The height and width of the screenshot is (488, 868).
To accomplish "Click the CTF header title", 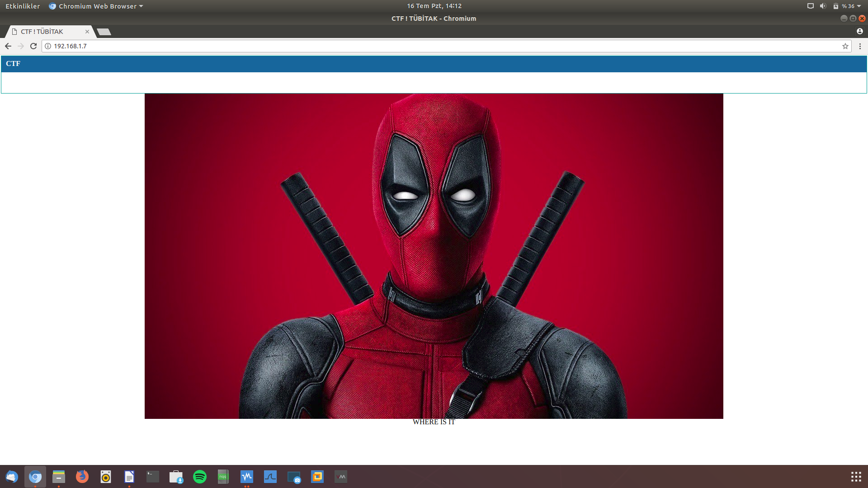I will coord(13,64).
